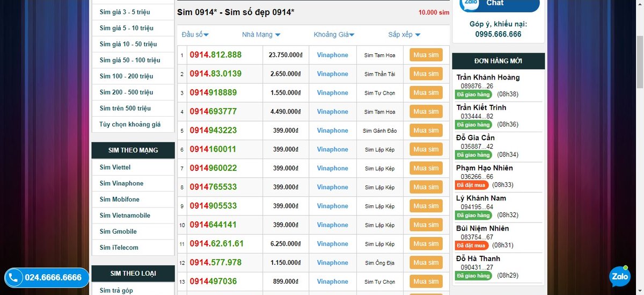Click the Zalo chat icon at bottom right

[620, 276]
